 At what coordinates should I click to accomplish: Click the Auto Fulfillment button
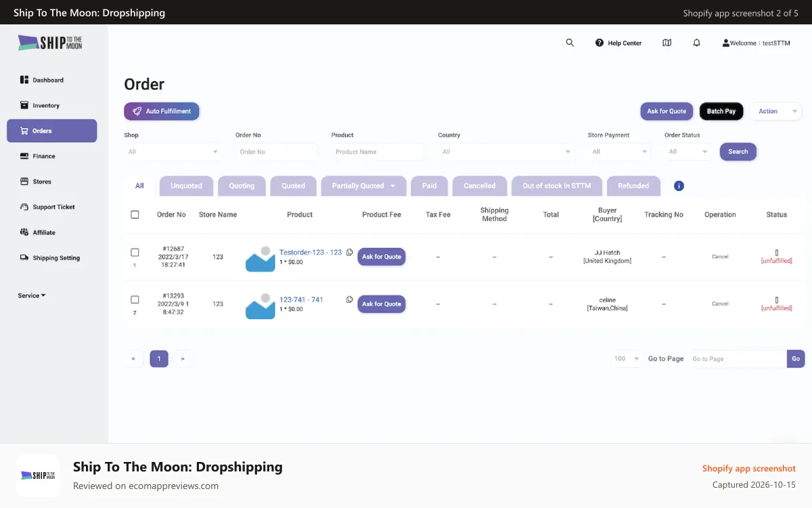(162, 111)
